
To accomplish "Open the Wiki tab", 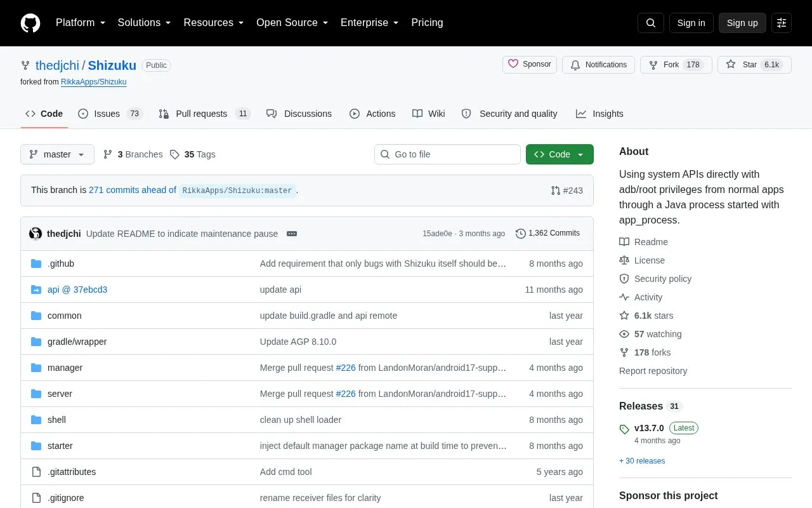I will click(x=429, y=114).
